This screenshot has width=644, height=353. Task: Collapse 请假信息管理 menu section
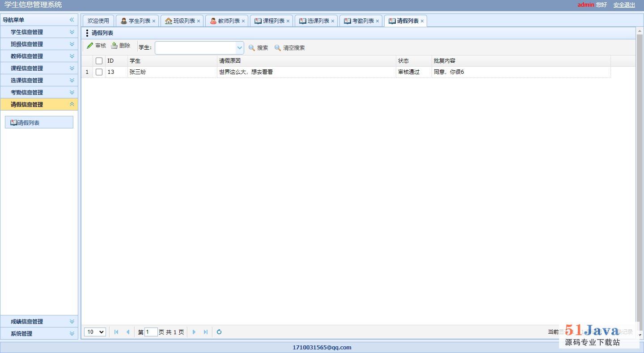pos(39,104)
